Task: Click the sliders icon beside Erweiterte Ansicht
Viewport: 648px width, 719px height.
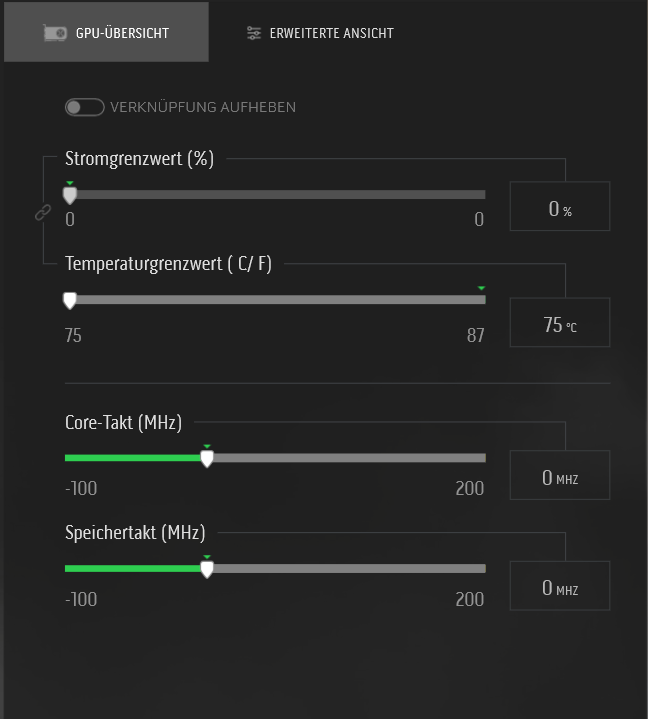Action: click(x=254, y=33)
